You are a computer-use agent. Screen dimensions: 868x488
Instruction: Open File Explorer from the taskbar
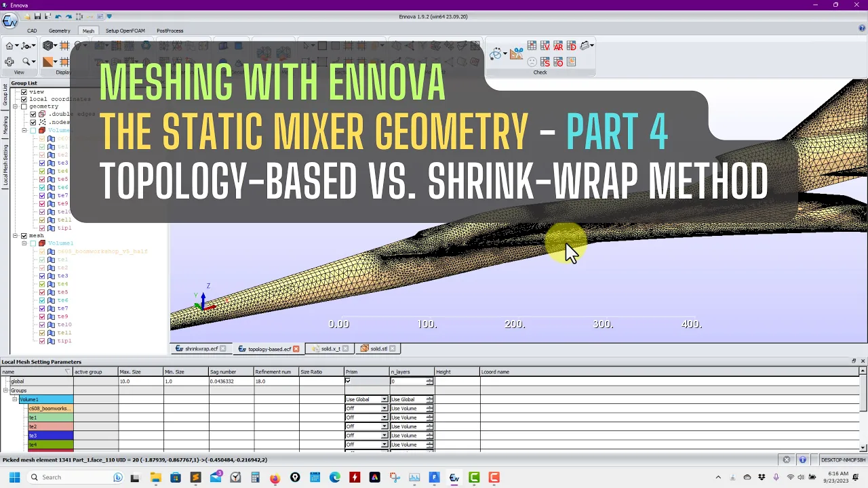tap(155, 477)
